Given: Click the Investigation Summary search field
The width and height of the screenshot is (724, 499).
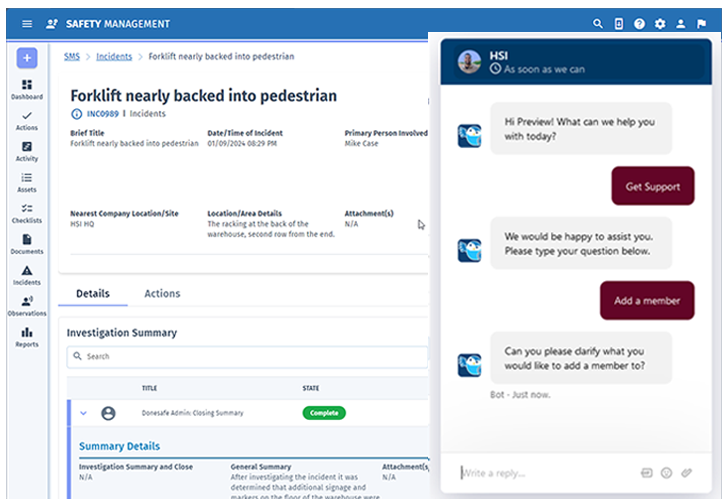Looking at the screenshot, I should (x=250, y=356).
